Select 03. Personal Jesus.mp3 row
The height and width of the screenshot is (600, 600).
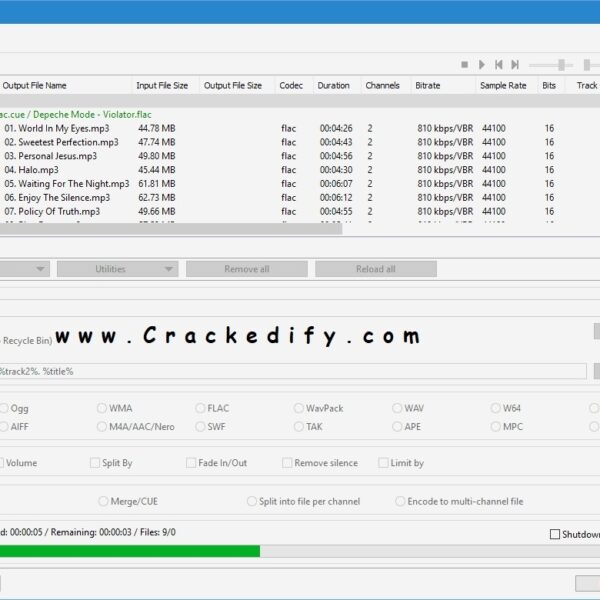pyautogui.click(x=300, y=156)
